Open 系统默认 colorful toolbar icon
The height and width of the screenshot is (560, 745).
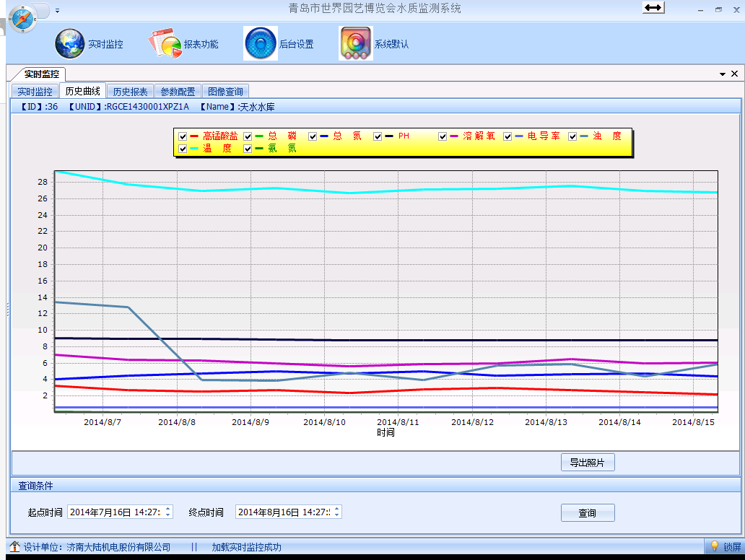[x=355, y=44]
